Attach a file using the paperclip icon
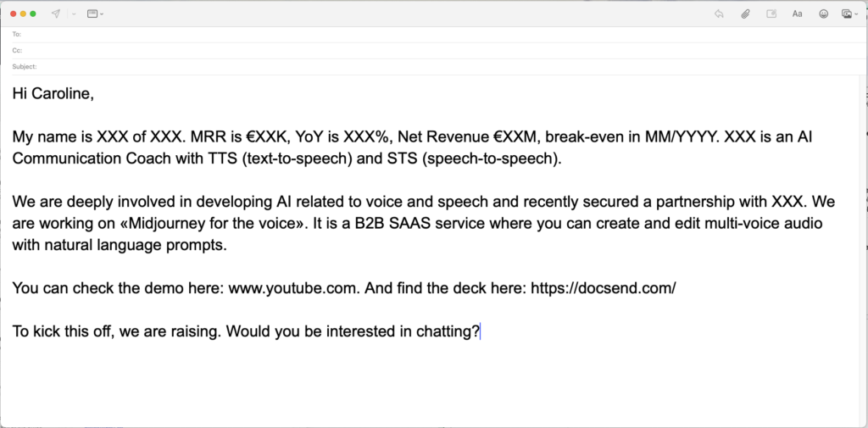This screenshot has width=868, height=428. pos(745,14)
